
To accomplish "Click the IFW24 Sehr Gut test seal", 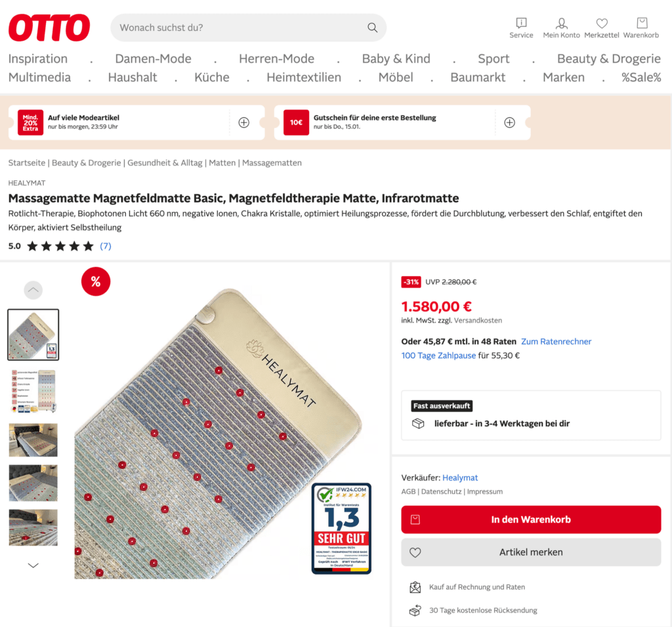I will (341, 529).
